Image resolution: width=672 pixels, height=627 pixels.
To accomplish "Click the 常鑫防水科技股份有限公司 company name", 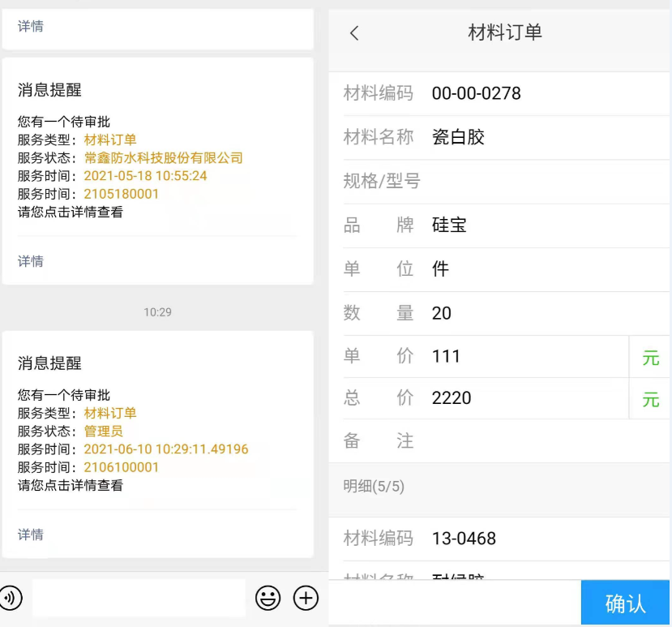I will point(163,158).
